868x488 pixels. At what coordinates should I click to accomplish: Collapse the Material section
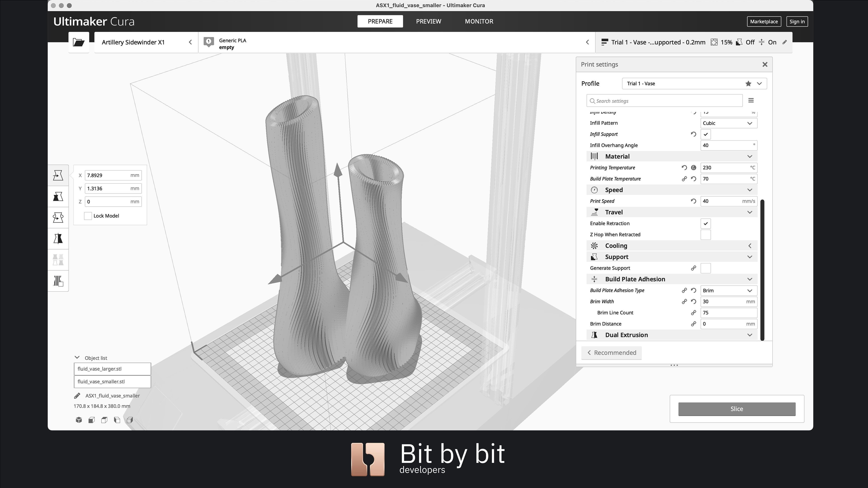(x=672, y=156)
